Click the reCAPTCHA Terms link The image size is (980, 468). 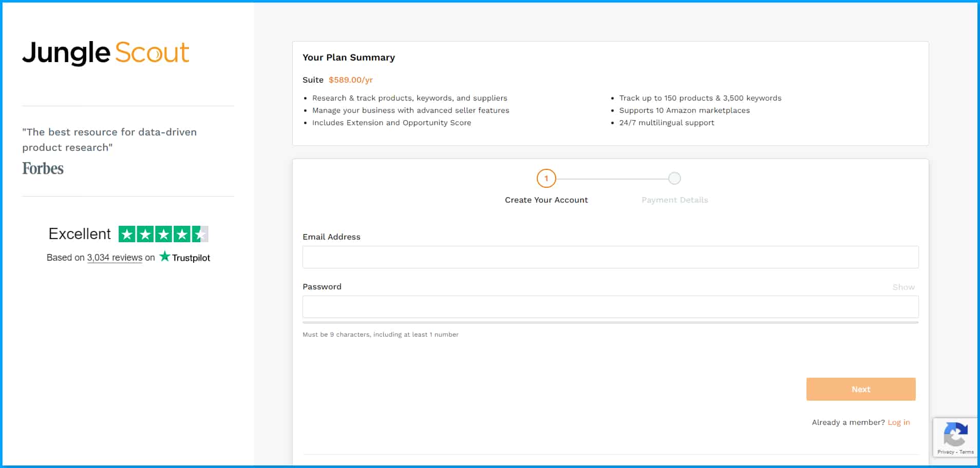pos(966,452)
